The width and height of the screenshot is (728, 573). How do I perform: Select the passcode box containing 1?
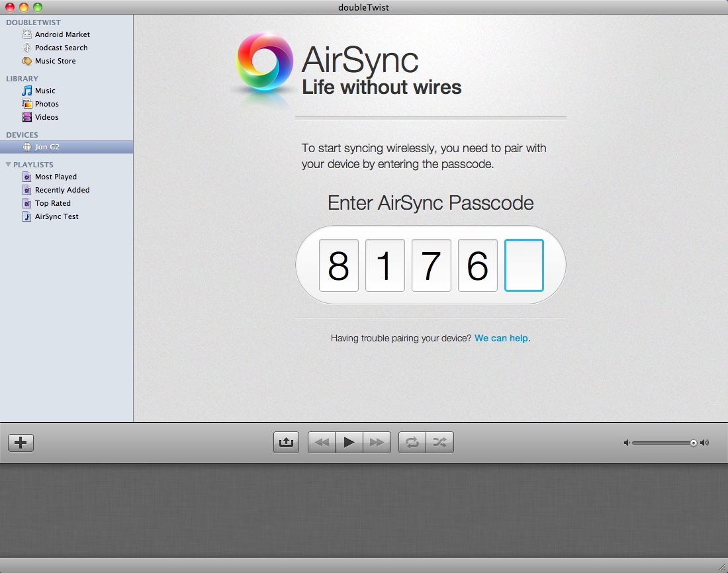click(385, 265)
